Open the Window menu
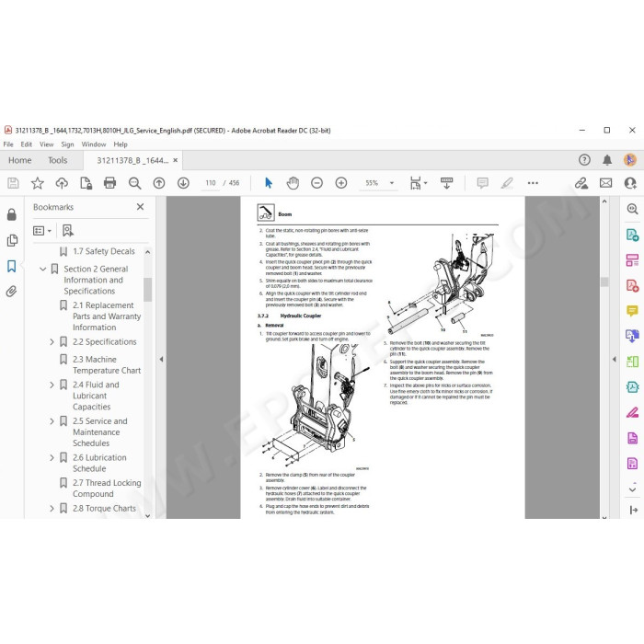This screenshot has width=644, height=644. (x=94, y=144)
